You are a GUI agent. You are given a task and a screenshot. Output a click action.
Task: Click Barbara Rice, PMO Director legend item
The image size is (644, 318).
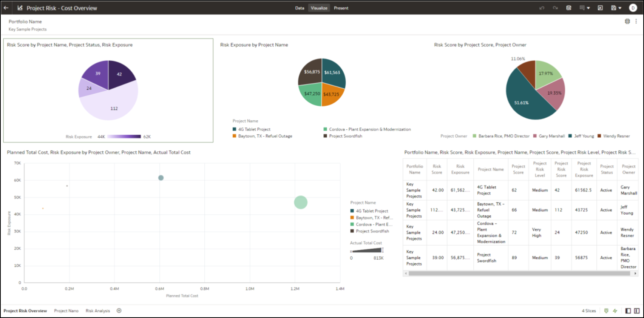coord(501,136)
